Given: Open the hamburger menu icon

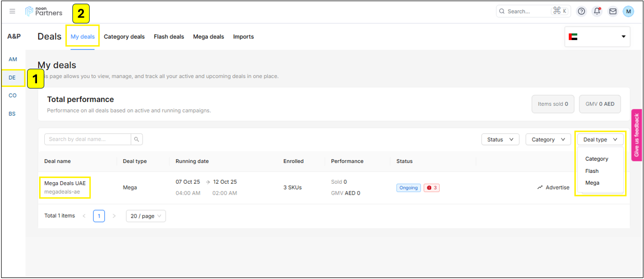Looking at the screenshot, I should click(x=13, y=11).
